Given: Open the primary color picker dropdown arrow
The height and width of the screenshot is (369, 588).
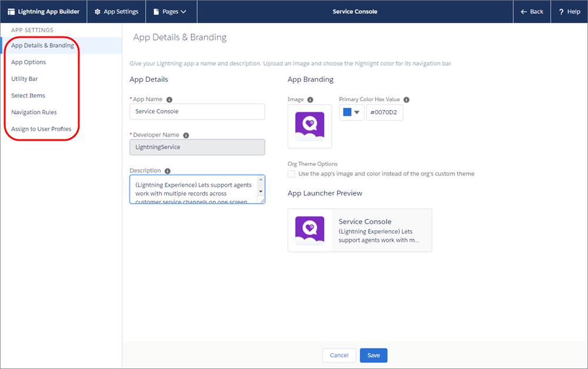Looking at the screenshot, I should pyautogui.click(x=357, y=112).
